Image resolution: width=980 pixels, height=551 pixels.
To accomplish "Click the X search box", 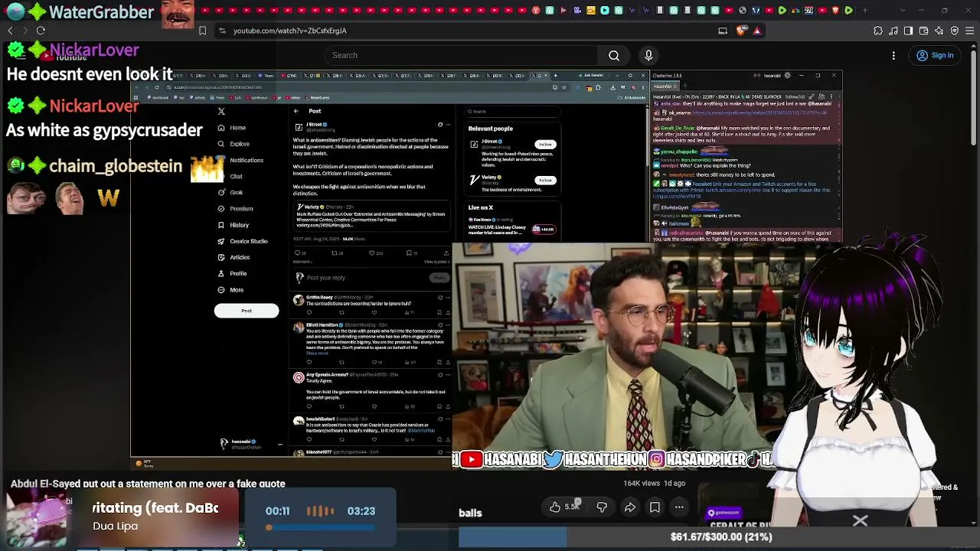I will 513,112.
